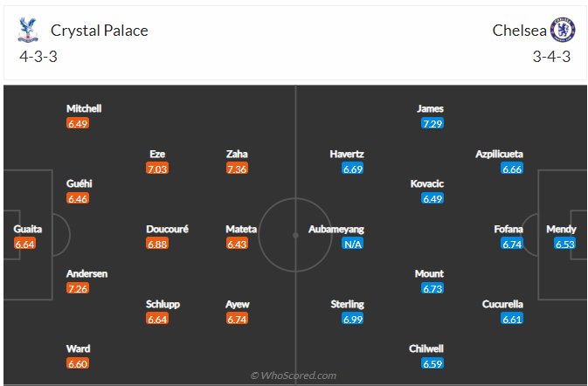Open the Chelsea team link
Image resolution: width=588 pixels, height=386 pixels.
point(519,31)
